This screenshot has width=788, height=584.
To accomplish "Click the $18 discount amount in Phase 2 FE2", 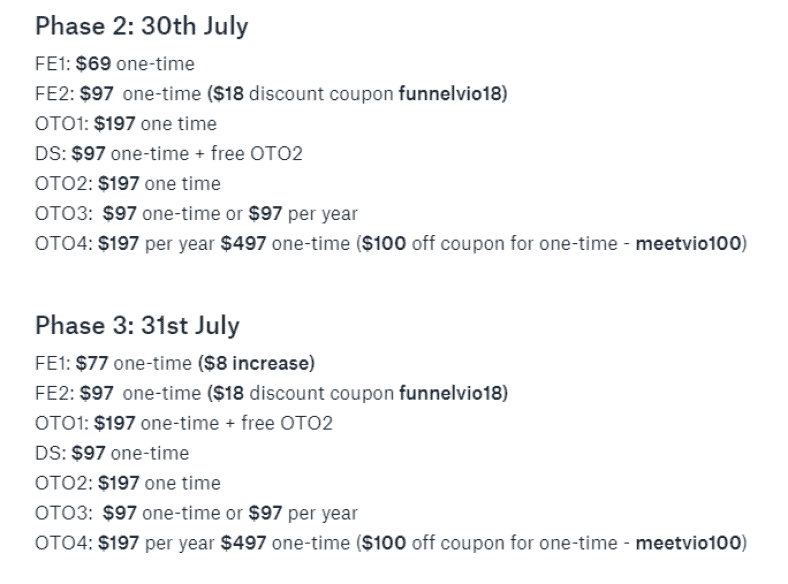I will (x=222, y=94).
